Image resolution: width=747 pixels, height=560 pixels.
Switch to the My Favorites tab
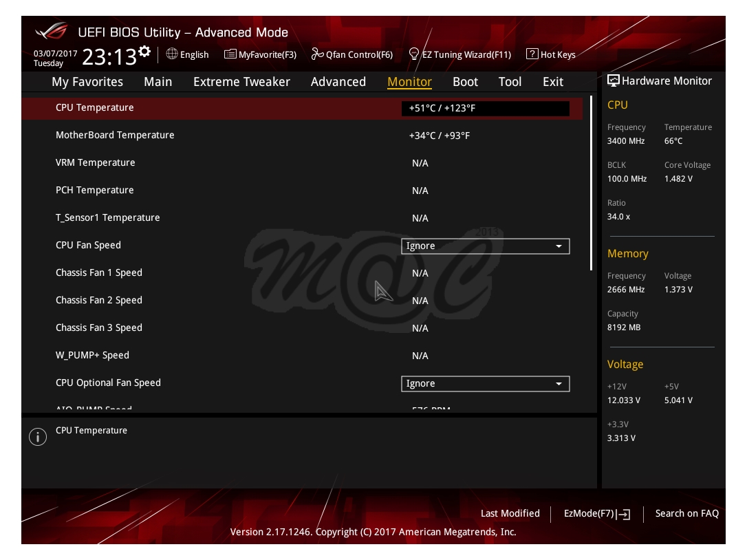[x=87, y=82]
